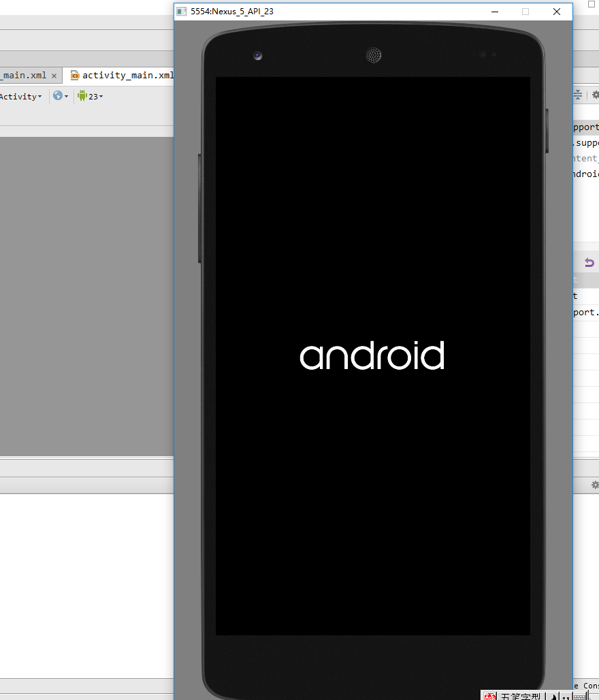Maximize the Android Studio window behind
The width and height of the screenshot is (599, 700).
[x=592, y=4]
